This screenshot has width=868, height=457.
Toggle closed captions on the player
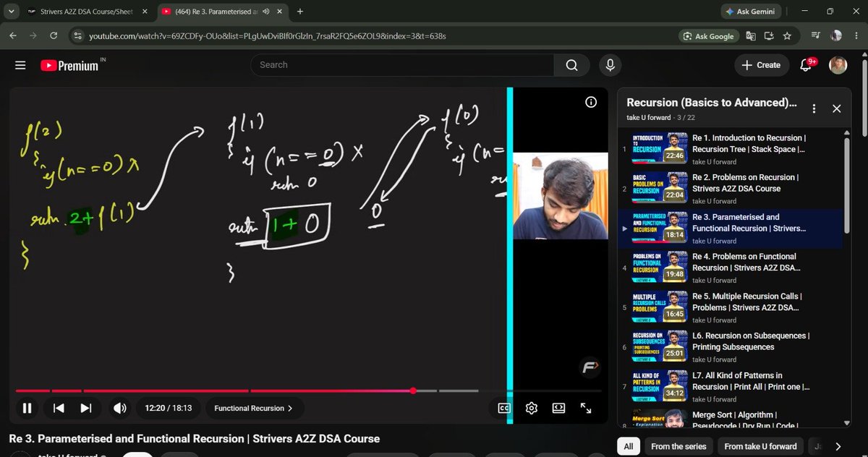click(504, 408)
